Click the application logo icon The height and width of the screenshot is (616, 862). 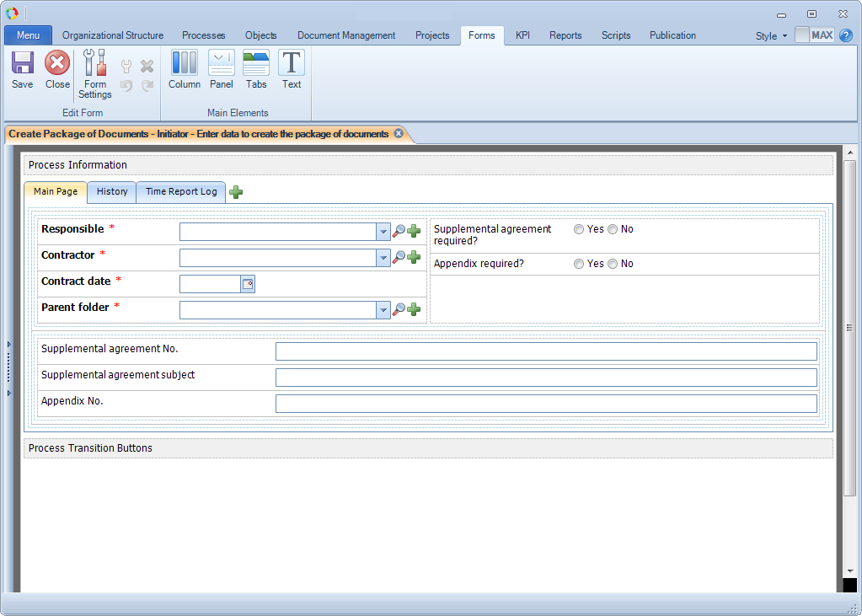12,13
